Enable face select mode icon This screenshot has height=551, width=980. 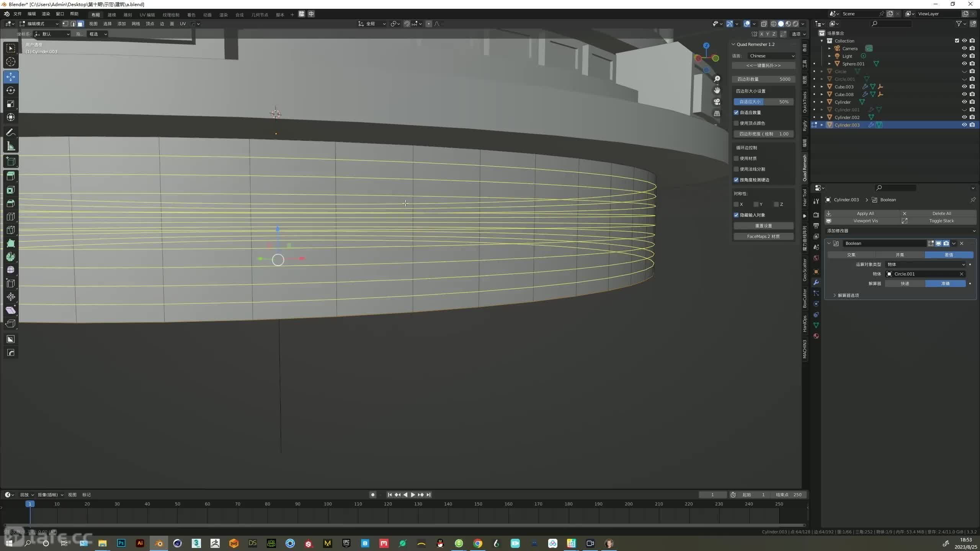coord(80,24)
